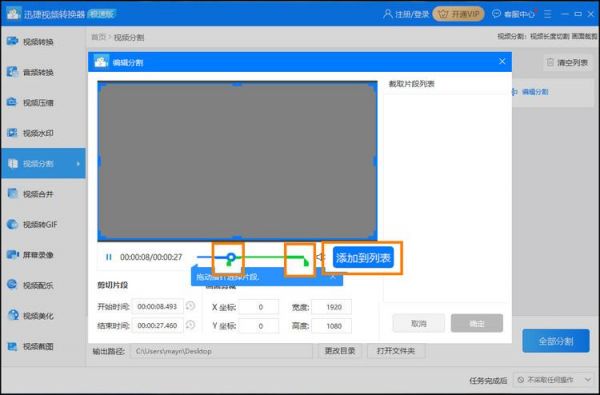Image resolution: width=600 pixels, height=395 pixels.
Task: Click 添加到列表 button
Action: (363, 258)
